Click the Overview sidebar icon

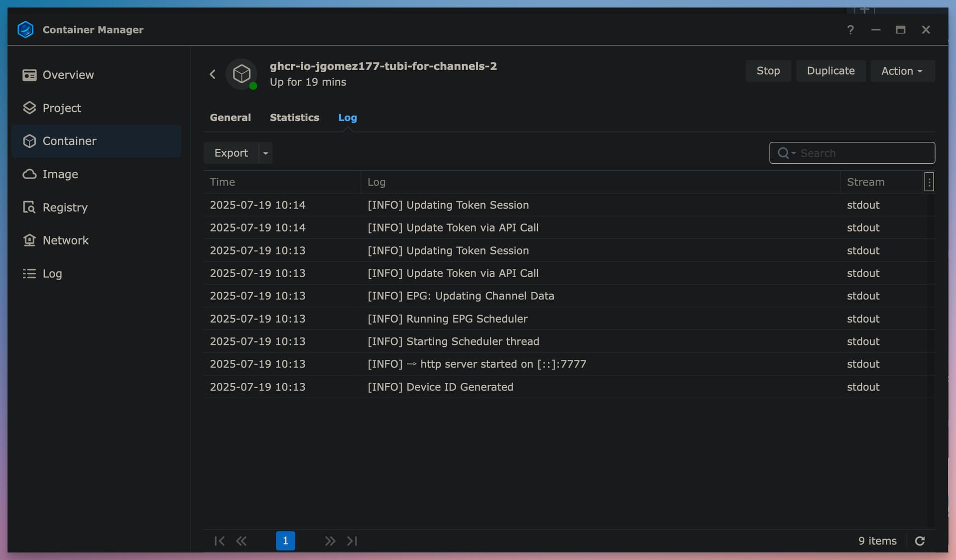point(29,75)
